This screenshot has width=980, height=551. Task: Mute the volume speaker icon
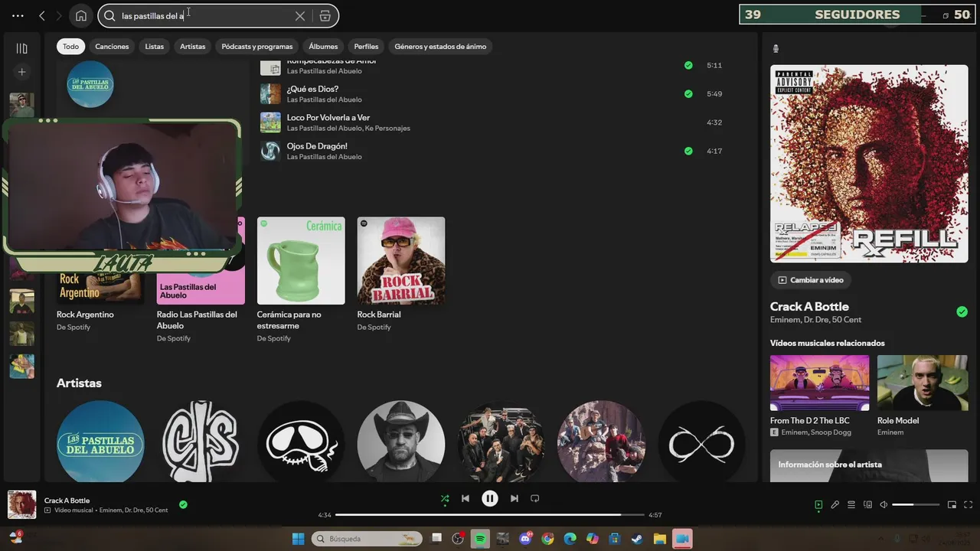(884, 505)
